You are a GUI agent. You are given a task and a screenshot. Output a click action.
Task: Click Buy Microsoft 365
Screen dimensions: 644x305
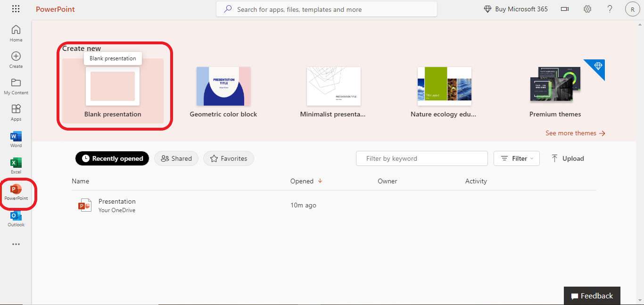coord(521,9)
